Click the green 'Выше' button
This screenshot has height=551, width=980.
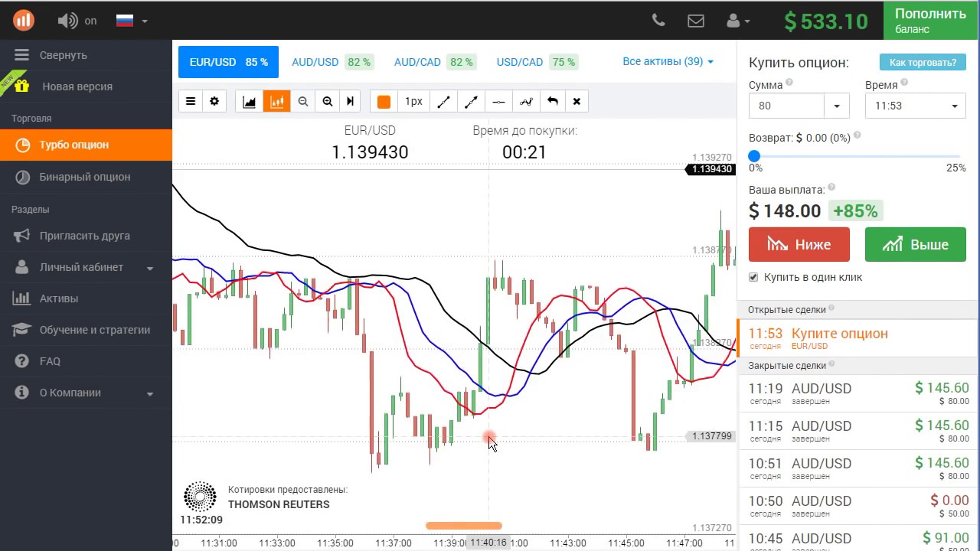[915, 245]
